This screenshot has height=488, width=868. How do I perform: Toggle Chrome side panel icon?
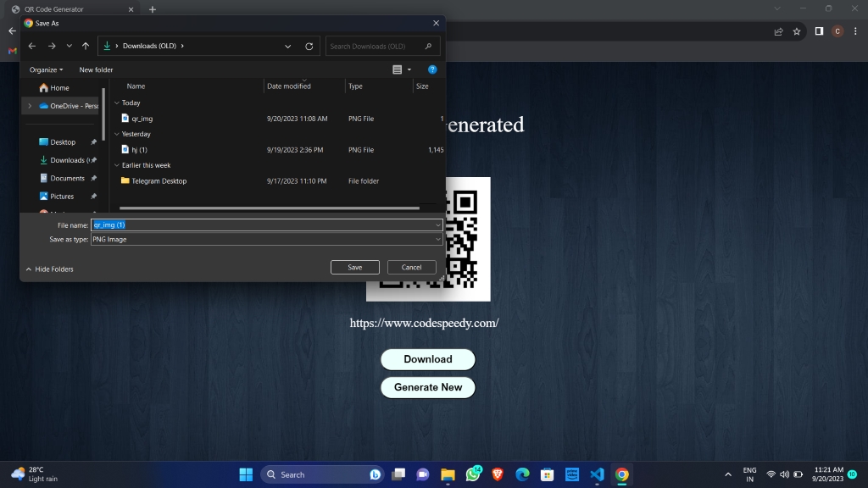pyautogui.click(x=819, y=31)
